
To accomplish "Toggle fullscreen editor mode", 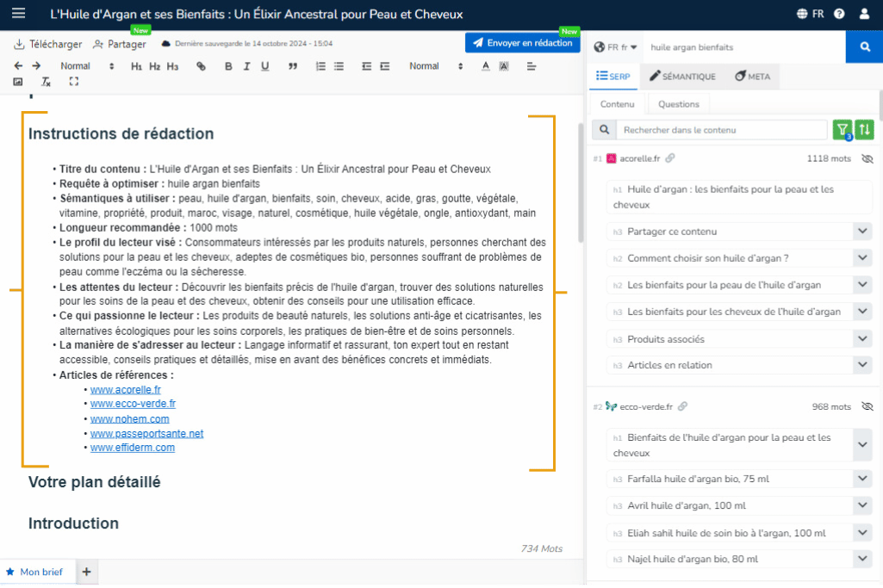I will tap(74, 82).
